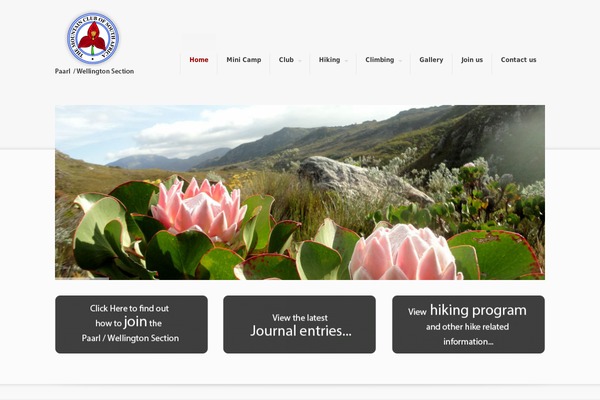Go to the Mini Camp page
The width and height of the screenshot is (600, 400).
coord(244,60)
